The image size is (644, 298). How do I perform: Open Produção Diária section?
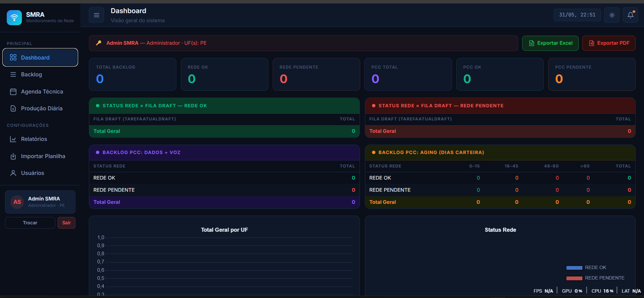click(40, 108)
